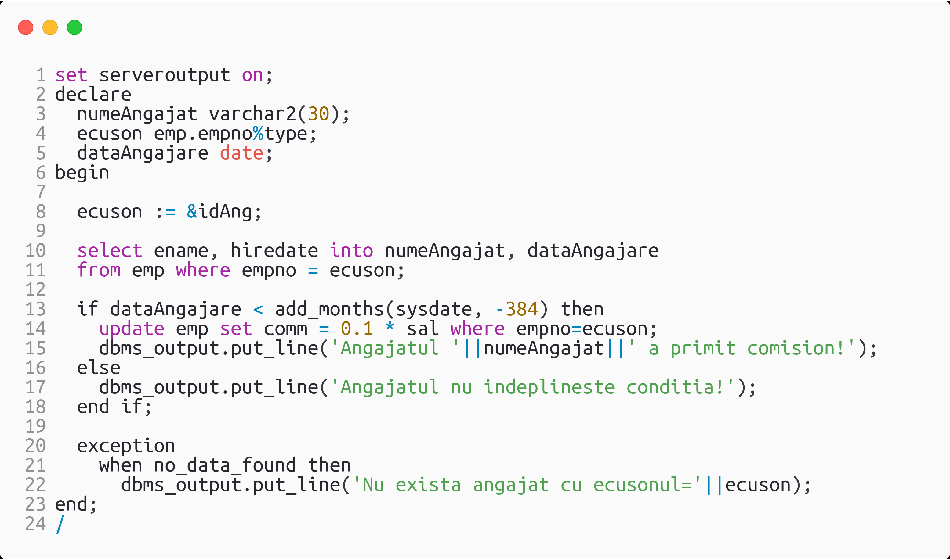Click 'add_months' function call
Screen dimensions: 950x560
329,309
